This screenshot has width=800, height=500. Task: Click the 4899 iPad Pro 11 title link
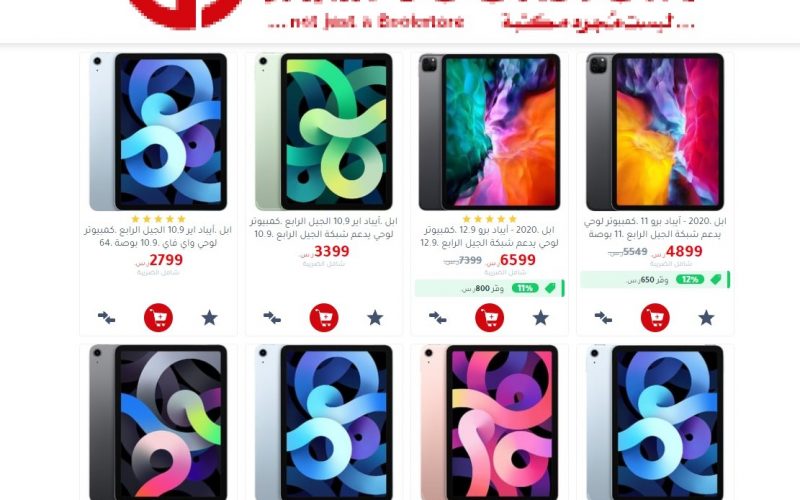point(655,228)
